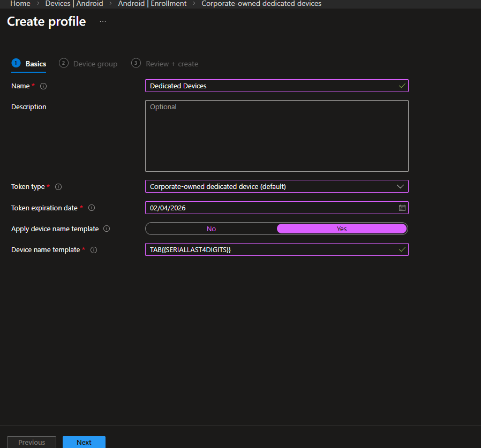This screenshot has width=481, height=448.
Task: Click the Next button
Action: pyautogui.click(x=84, y=442)
